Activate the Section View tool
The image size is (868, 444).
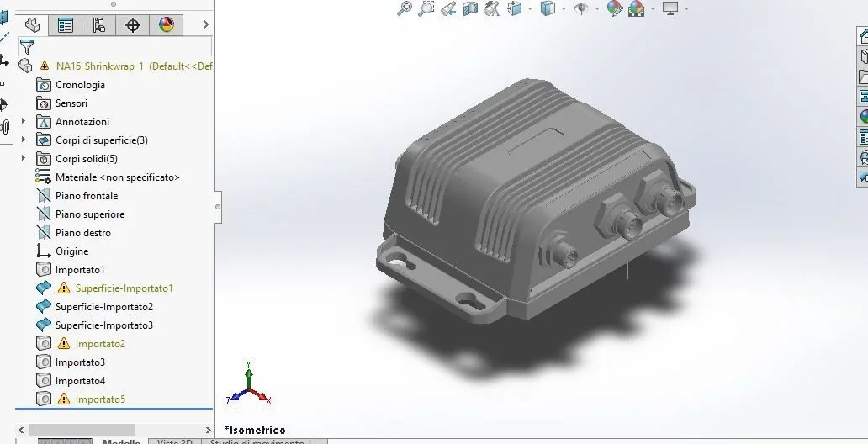pyautogui.click(x=470, y=8)
